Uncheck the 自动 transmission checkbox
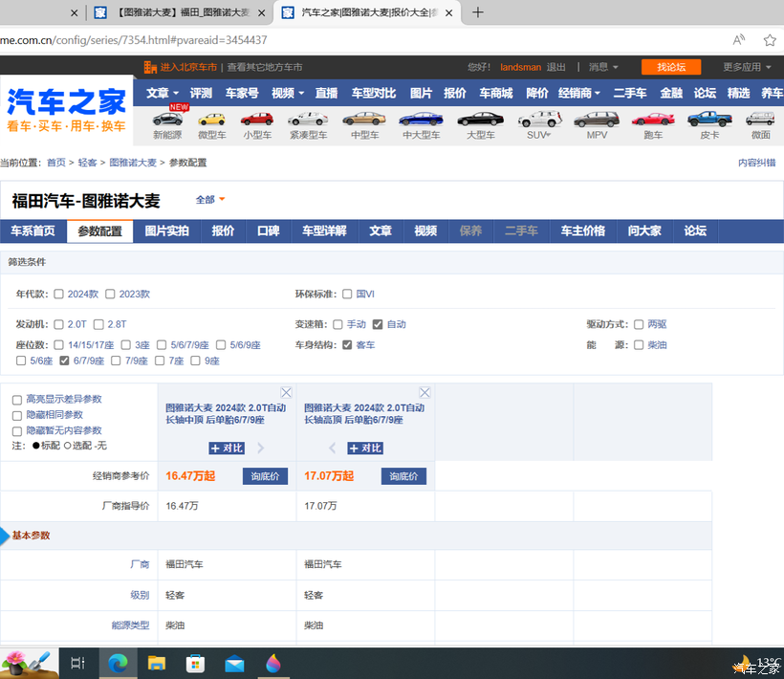Viewport: 784px width, 679px height. pyautogui.click(x=378, y=324)
